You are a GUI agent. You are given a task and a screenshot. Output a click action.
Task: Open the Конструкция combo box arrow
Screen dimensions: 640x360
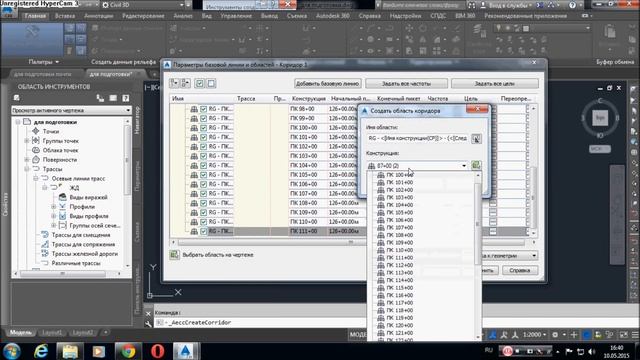[464, 166]
